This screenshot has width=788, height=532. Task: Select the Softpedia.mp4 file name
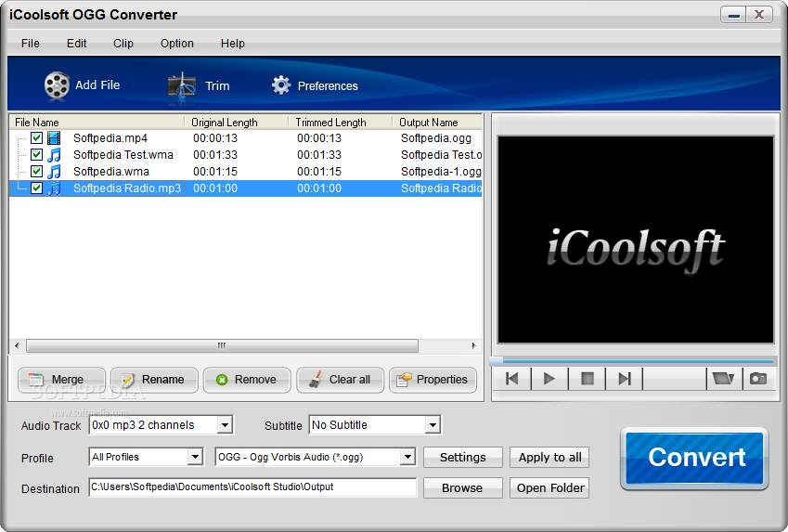coord(110,137)
